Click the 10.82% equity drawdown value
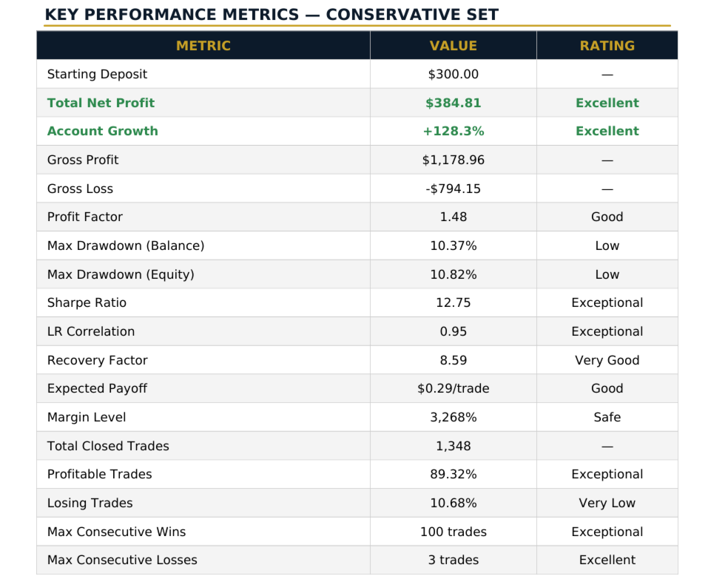Viewport: 728px width, 576px height. [x=453, y=274]
